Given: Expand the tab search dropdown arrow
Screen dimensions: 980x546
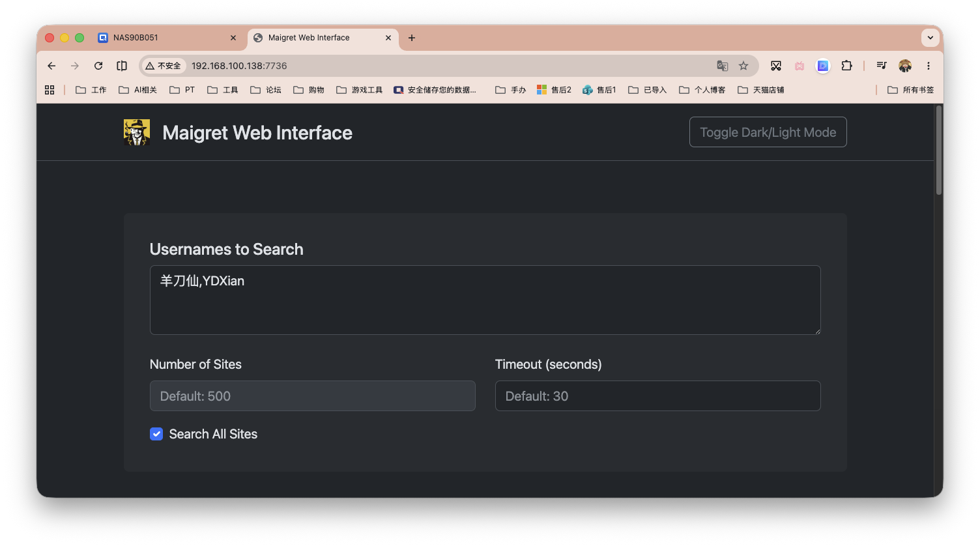Looking at the screenshot, I should [x=930, y=38].
